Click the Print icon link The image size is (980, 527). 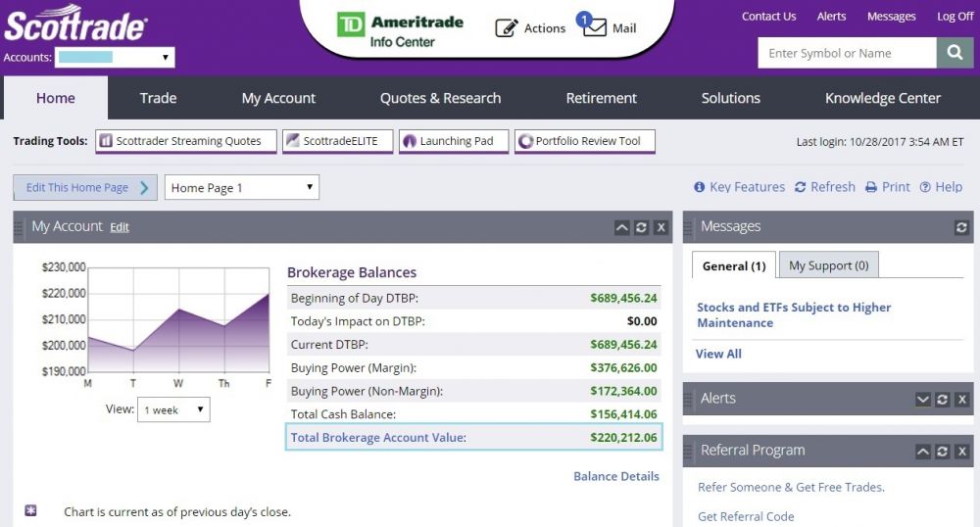(887, 187)
